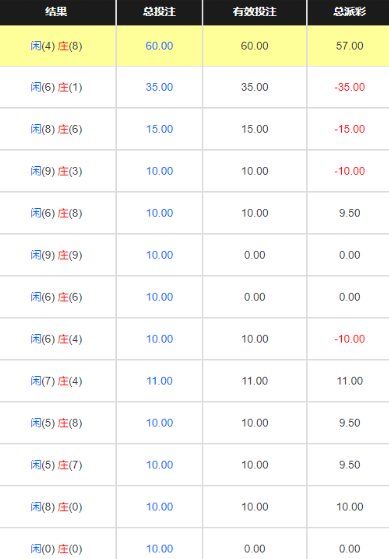Open the 11.00 total bet link
The height and width of the screenshot is (559, 389).
click(x=159, y=381)
